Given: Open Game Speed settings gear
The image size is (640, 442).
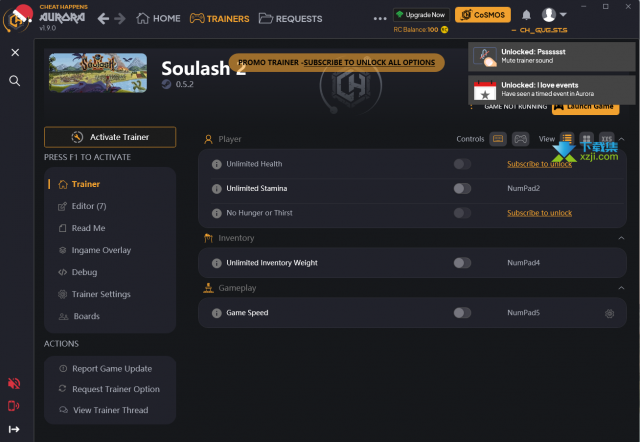Looking at the screenshot, I should coord(609,313).
